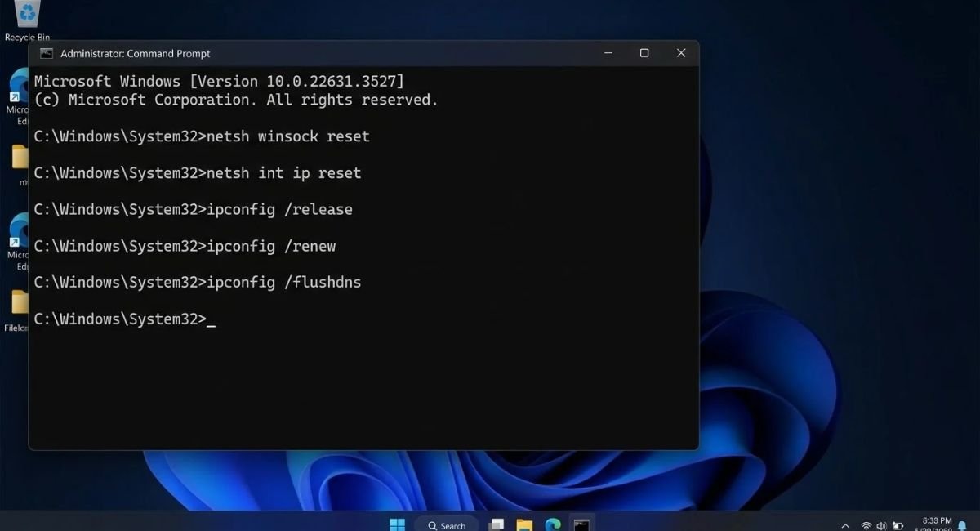Close the Command Prompt window
This screenshot has height=531, width=980.
681,53
